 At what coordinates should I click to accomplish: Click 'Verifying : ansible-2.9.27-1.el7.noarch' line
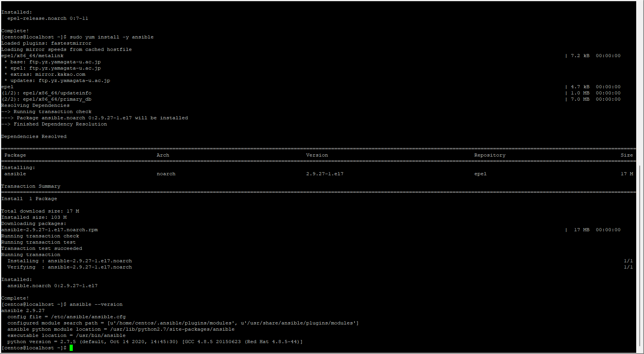pyautogui.click(x=70, y=267)
